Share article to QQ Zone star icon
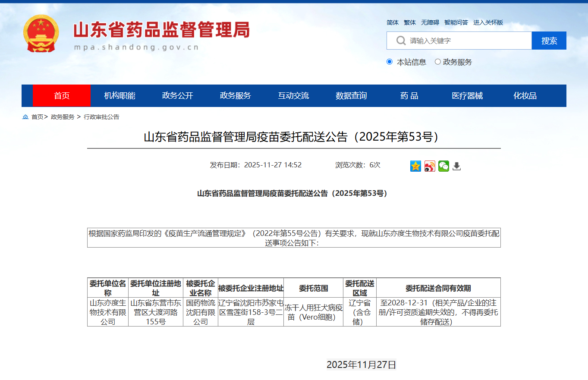The image size is (588, 380). 415,166
